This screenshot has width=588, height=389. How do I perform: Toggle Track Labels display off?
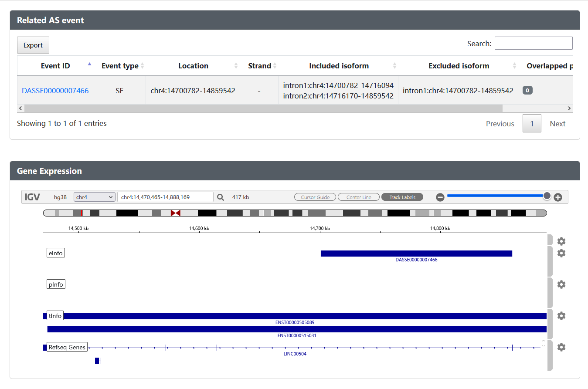pyautogui.click(x=402, y=197)
